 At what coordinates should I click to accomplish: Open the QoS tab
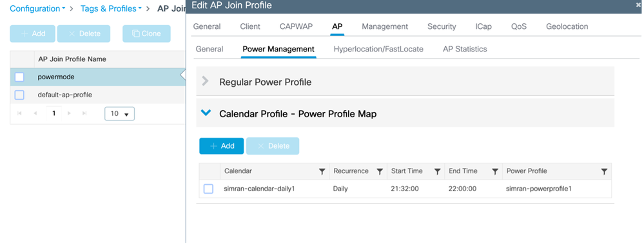click(519, 26)
